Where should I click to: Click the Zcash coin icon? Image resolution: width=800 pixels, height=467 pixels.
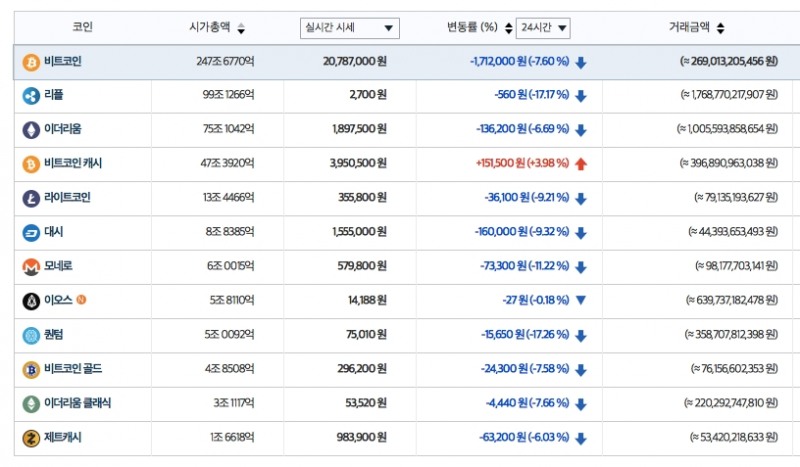tap(31, 438)
